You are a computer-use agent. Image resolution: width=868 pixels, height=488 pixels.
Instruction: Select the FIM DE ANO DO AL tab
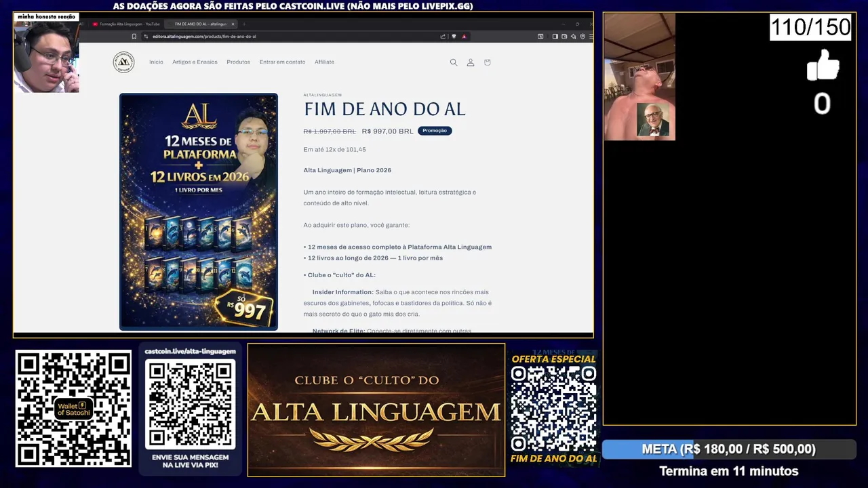click(x=201, y=24)
